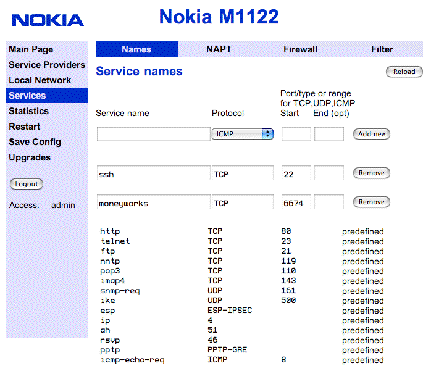Click the ike service name

[x=108, y=300]
